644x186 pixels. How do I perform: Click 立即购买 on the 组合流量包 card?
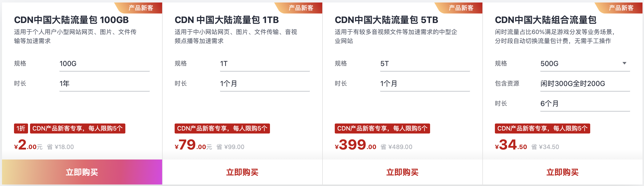coord(564,172)
